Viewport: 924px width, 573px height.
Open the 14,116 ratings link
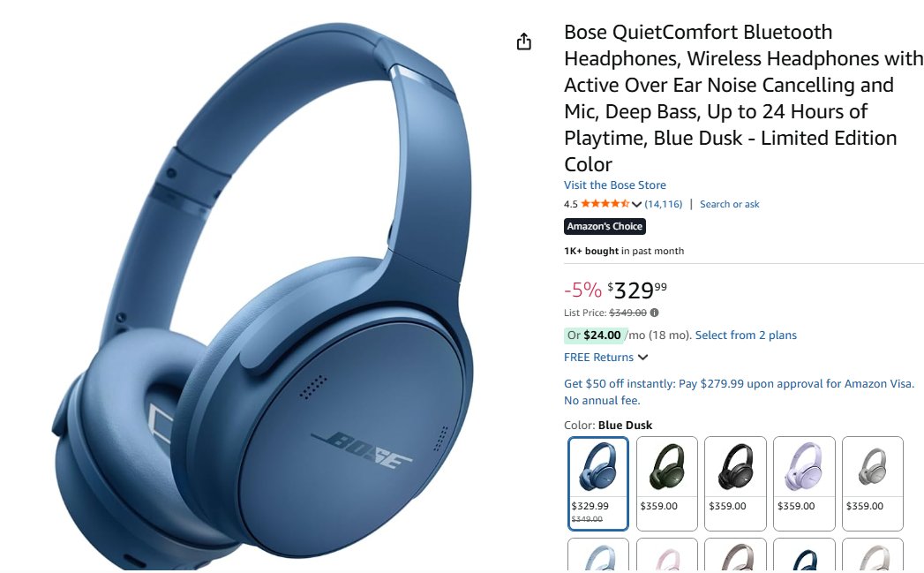click(x=663, y=204)
